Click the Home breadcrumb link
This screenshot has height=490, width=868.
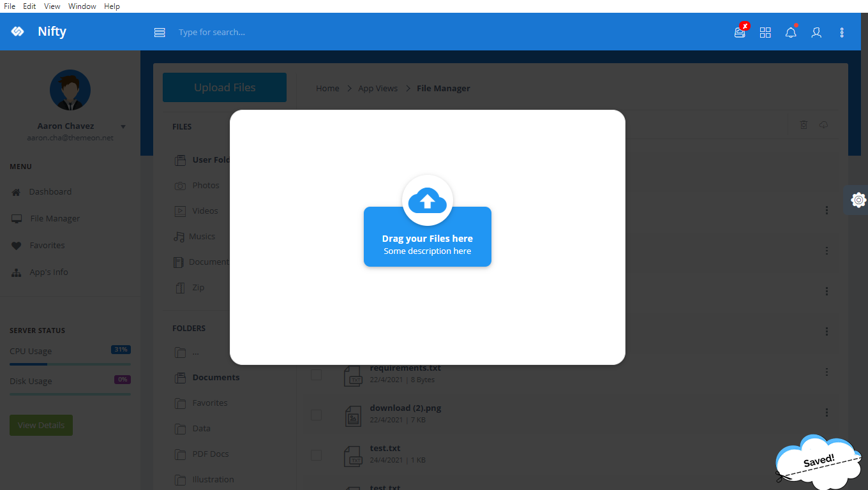(327, 88)
